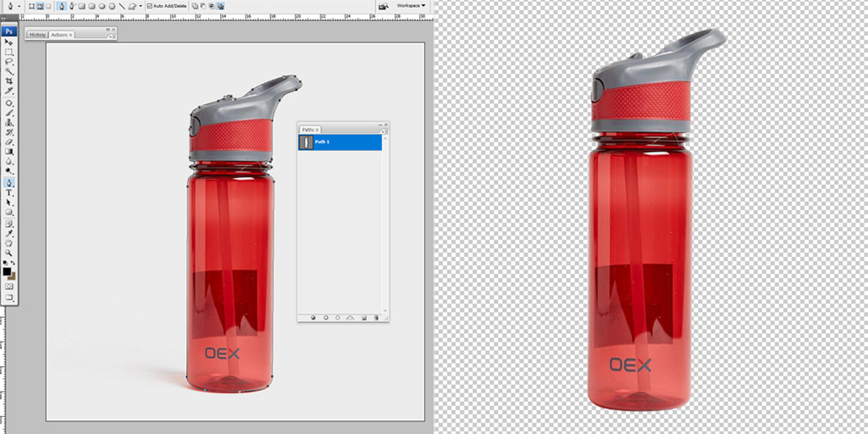The image size is (868, 434).
Task: Open the tool preset picker arrow
Action: (x=19, y=7)
